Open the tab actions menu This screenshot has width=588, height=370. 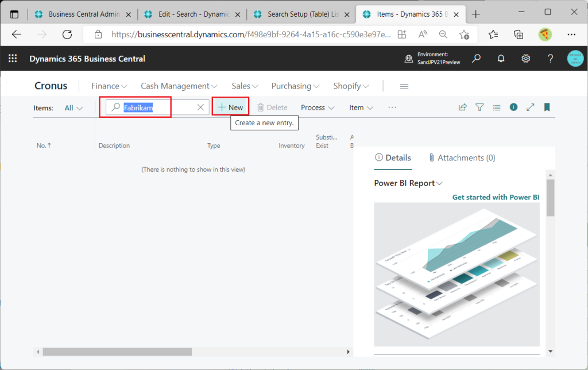coord(14,14)
